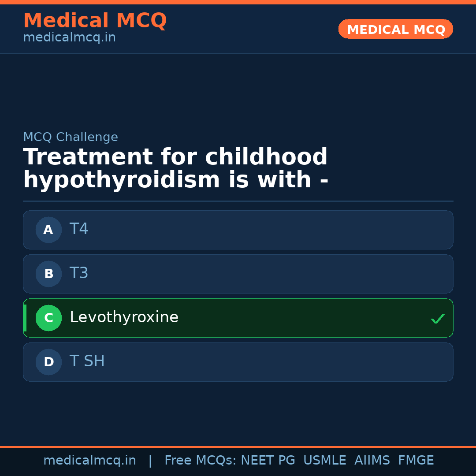Click the orange Medical MCQ header title
476x476 pixels.
pos(95,21)
